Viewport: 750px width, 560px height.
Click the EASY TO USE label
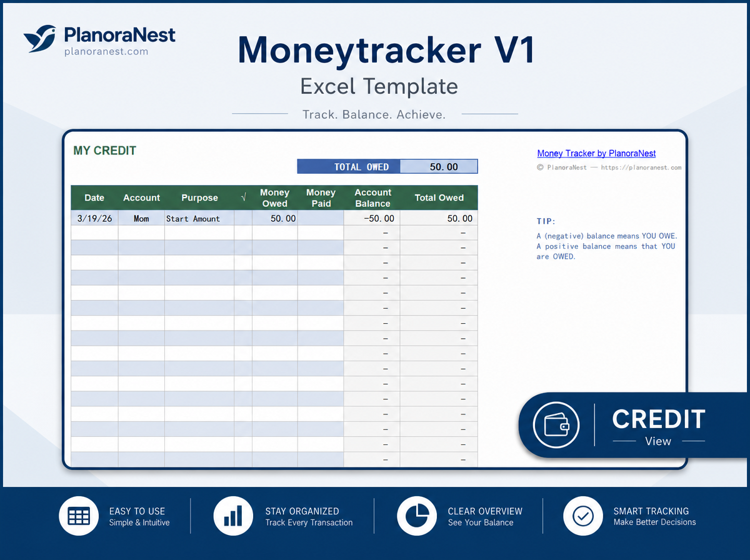point(137,511)
